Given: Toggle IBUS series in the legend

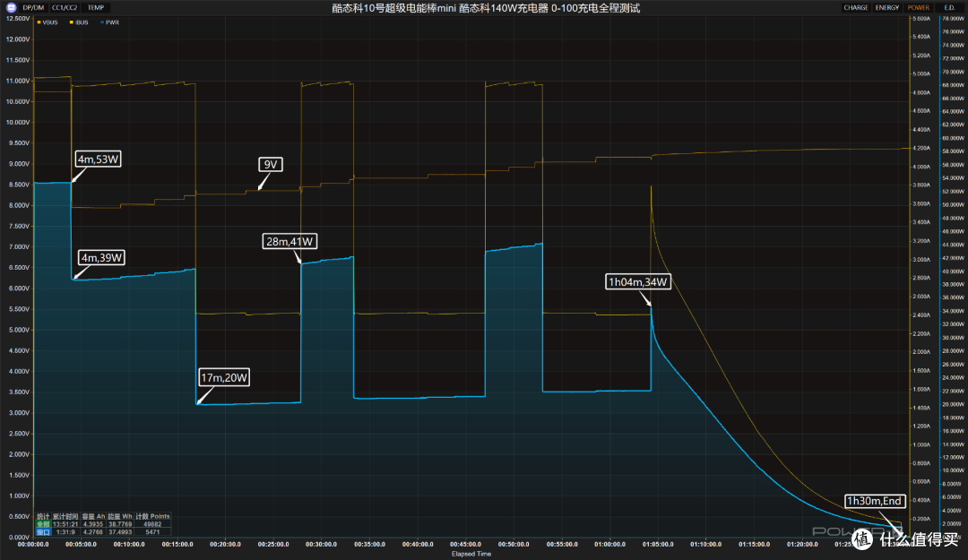Looking at the screenshot, I should click(x=79, y=22).
